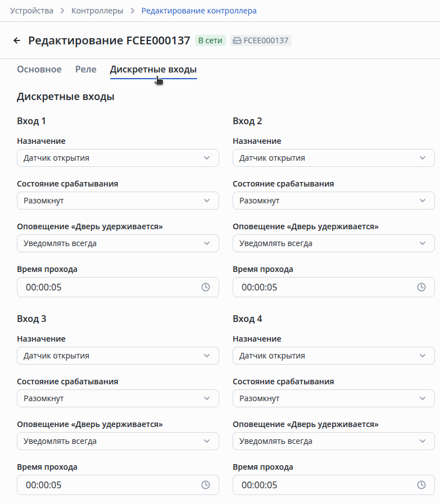Expand Состояние срабатывания for Вход 2
The width and height of the screenshot is (440, 504).
pos(333,201)
